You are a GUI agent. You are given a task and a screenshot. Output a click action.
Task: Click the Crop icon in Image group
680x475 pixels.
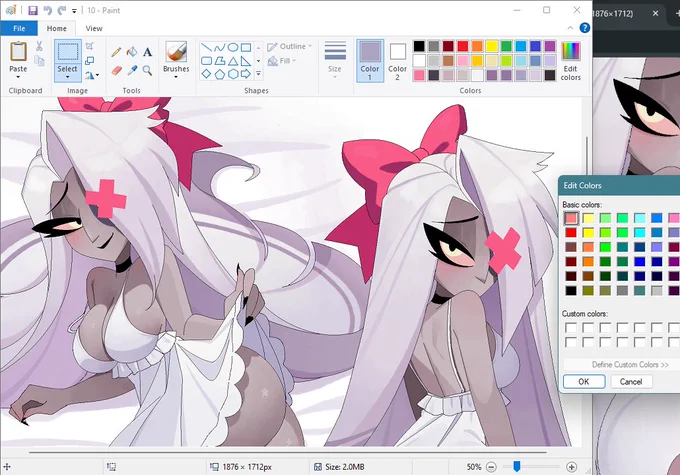tap(89, 46)
